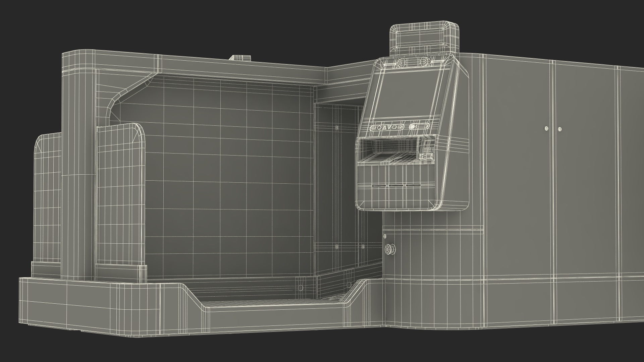The height and width of the screenshot is (362, 644).
Task: Click the round button right of the symbol strip
Action: click(x=412, y=127)
